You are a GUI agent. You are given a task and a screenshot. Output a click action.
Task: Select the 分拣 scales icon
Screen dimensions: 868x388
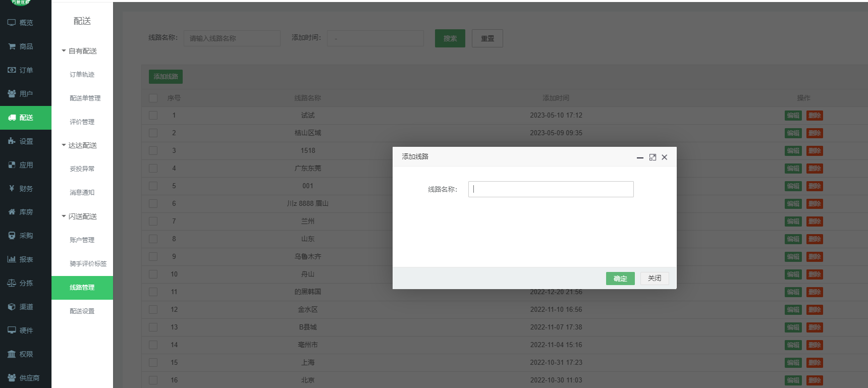coord(12,283)
